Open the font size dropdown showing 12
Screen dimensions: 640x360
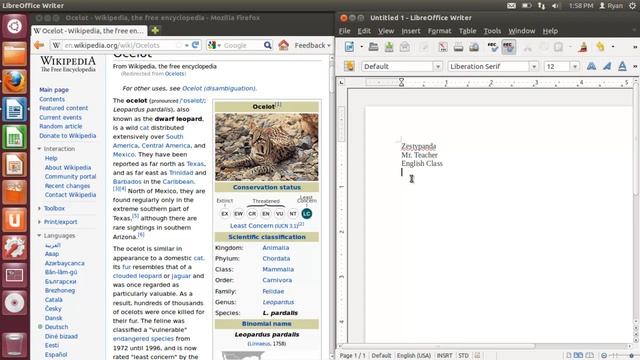(x=575, y=66)
